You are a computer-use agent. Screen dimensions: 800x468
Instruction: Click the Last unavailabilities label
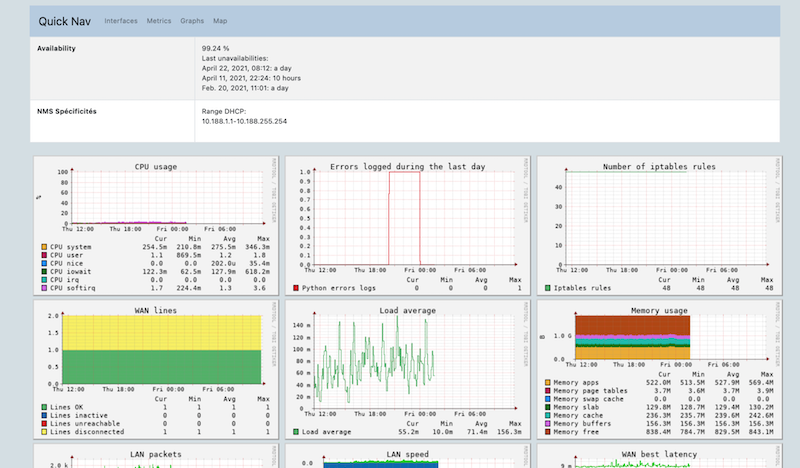235,58
